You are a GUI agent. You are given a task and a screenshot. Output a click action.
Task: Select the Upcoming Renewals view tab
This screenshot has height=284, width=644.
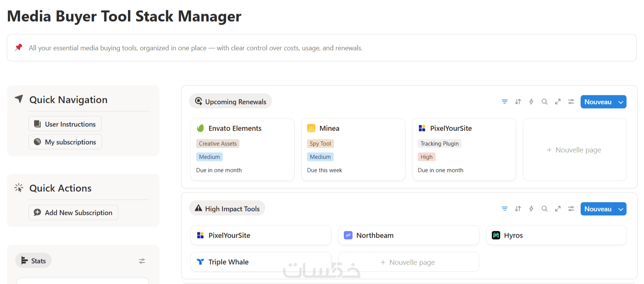pyautogui.click(x=231, y=101)
